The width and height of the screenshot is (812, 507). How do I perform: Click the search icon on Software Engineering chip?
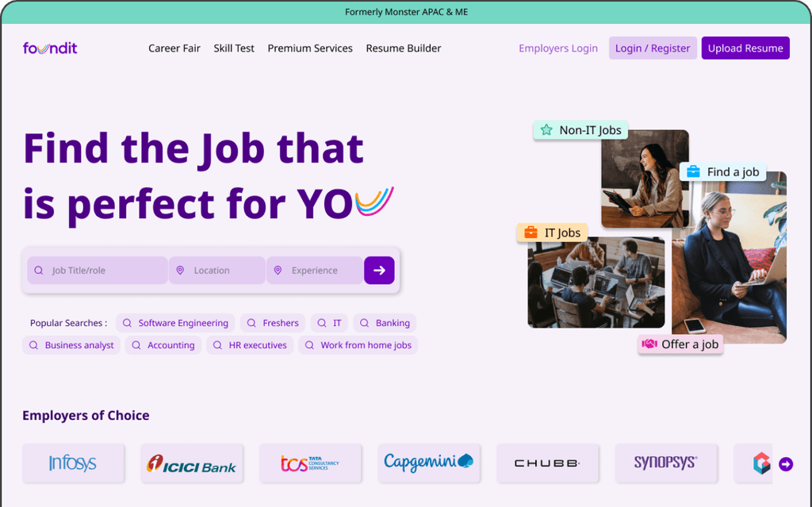(127, 323)
